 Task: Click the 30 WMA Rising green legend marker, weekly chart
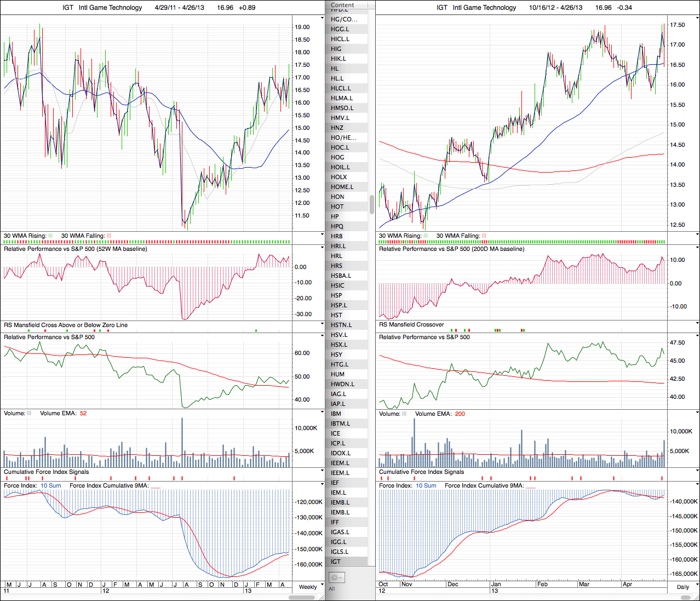[50, 236]
